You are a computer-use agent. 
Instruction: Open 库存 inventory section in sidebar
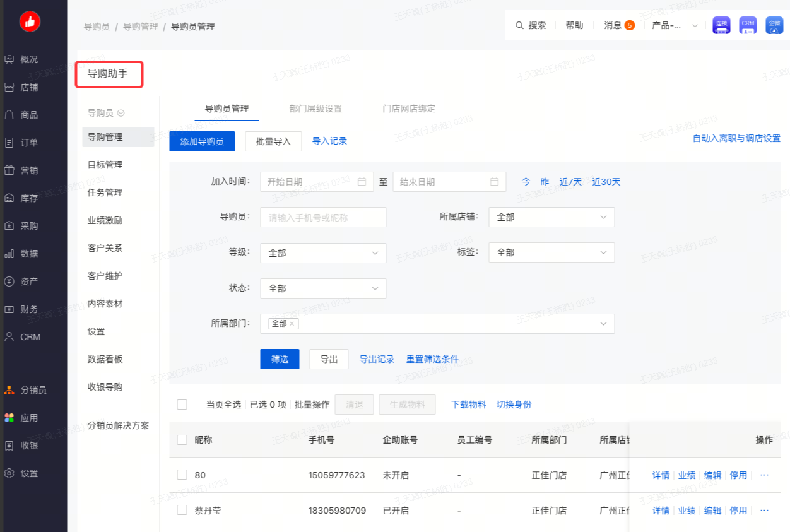pyautogui.click(x=21, y=198)
